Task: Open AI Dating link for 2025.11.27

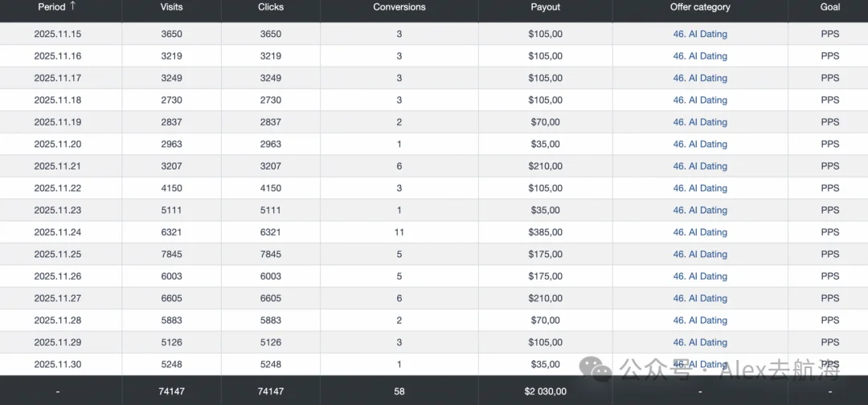Action: point(700,298)
